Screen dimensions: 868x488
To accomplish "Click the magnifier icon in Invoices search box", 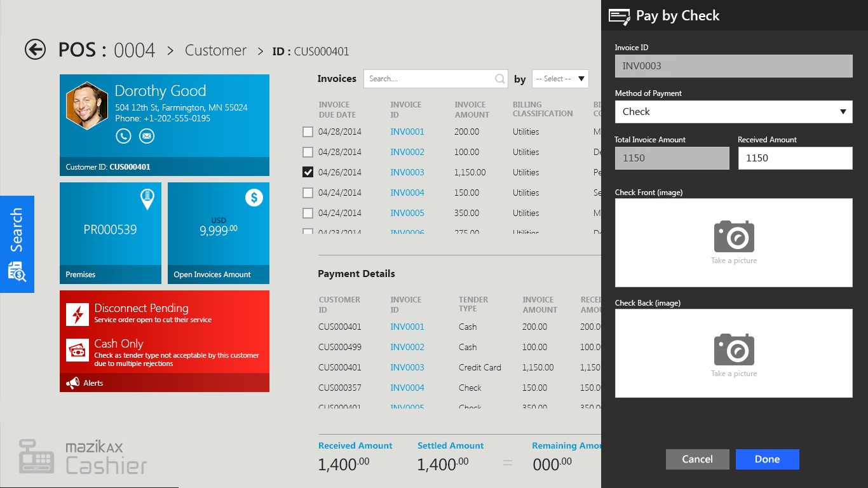I will coord(500,79).
